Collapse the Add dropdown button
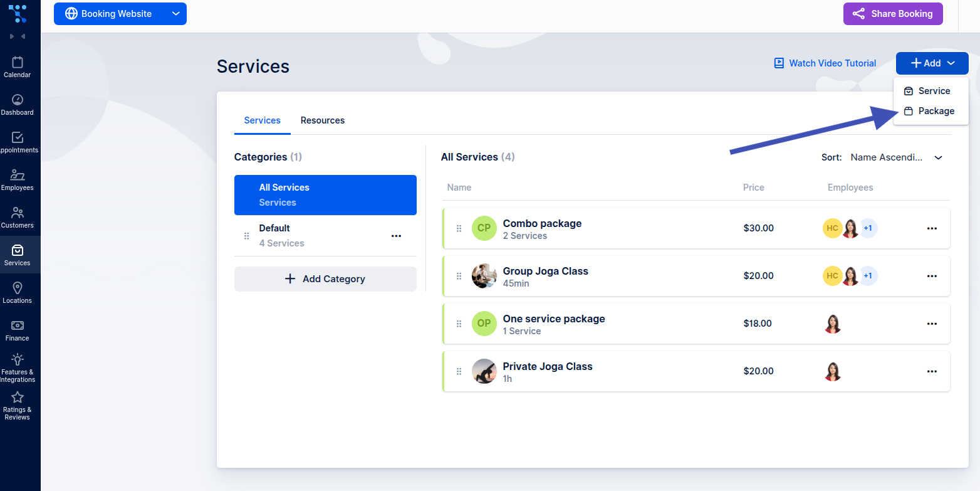The width and height of the screenshot is (980, 491). pos(932,63)
